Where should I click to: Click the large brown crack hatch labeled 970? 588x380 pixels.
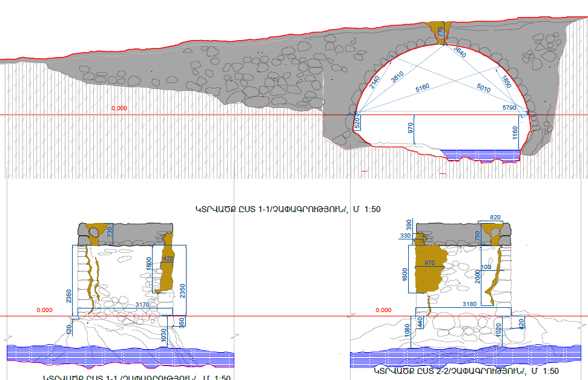click(430, 267)
